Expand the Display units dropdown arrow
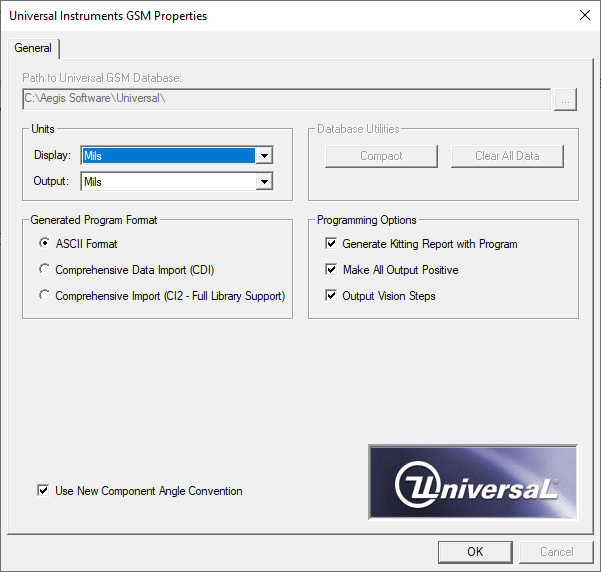 click(x=264, y=156)
